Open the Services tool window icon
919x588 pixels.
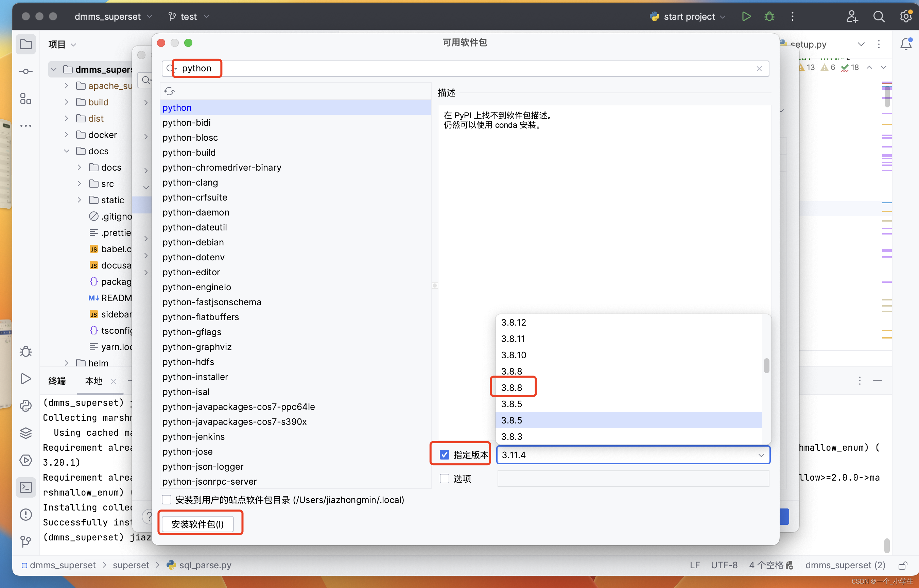25,460
